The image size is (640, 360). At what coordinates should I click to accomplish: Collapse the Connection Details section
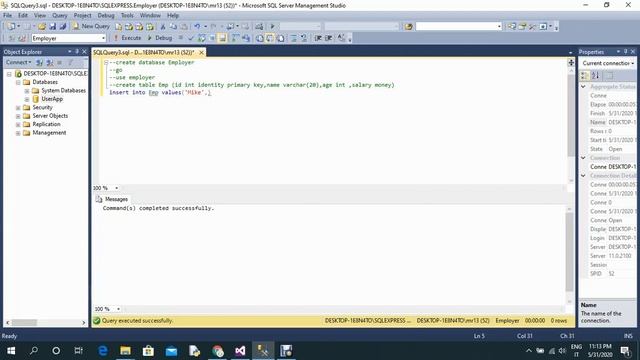point(583,176)
